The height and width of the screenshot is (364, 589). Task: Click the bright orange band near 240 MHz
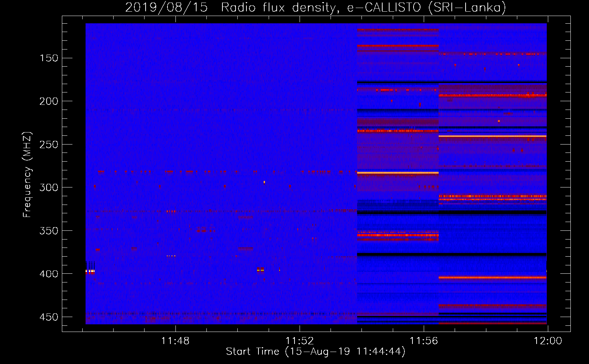(x=493, y=136)
